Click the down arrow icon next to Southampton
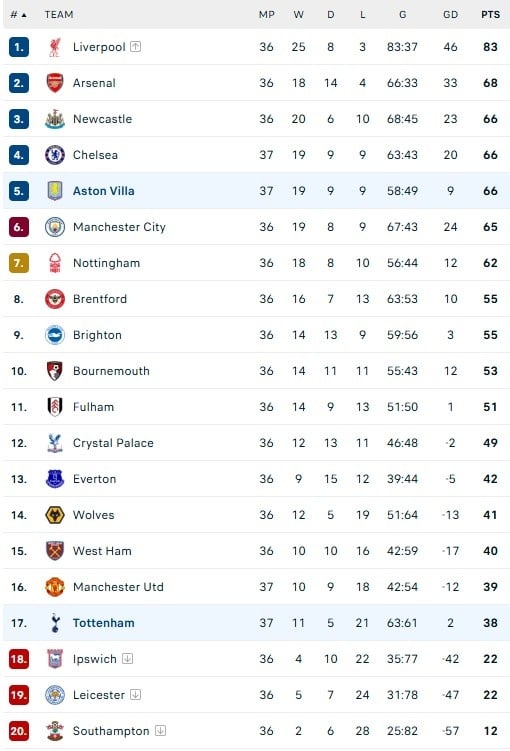 pyautogui.click(x=160, y=730)
